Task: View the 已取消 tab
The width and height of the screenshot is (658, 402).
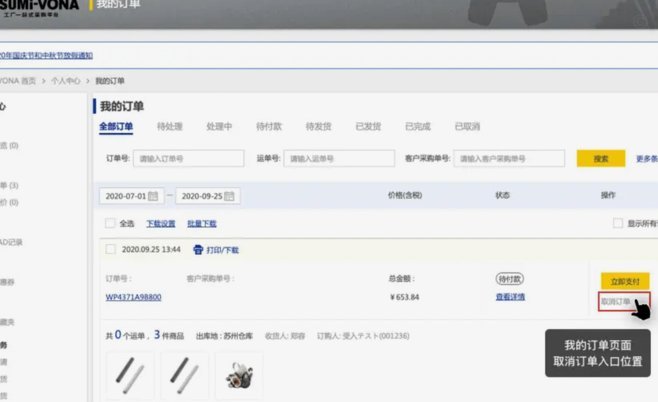Action: point(467,126)
